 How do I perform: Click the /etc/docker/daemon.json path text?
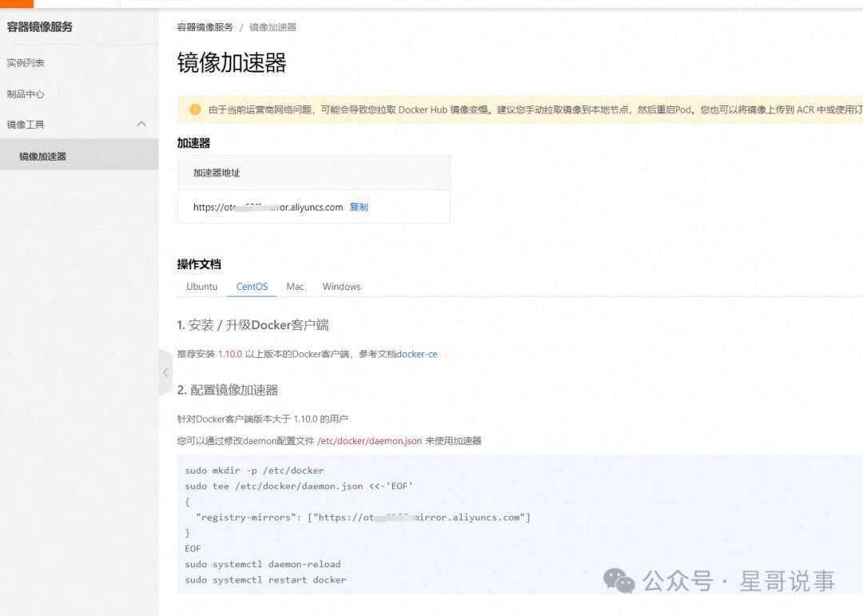pos(369,441)
